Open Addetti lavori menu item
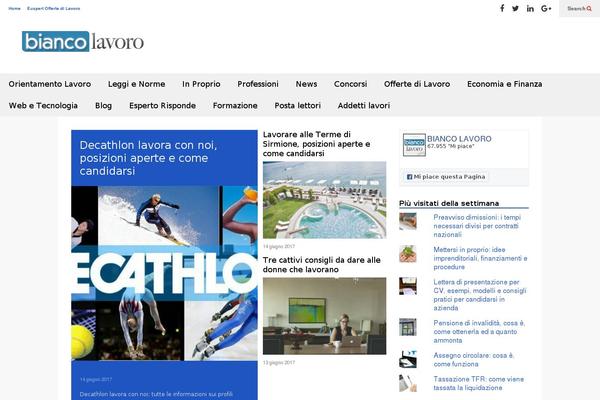The image size is (600, 400). 364,105
